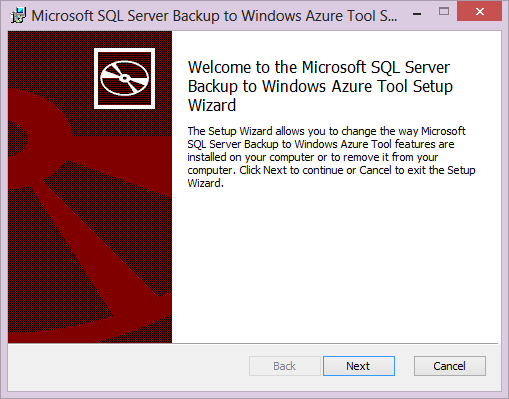Open the installer system menu icon in title bar
509x399 pixels.
(18, 16)
